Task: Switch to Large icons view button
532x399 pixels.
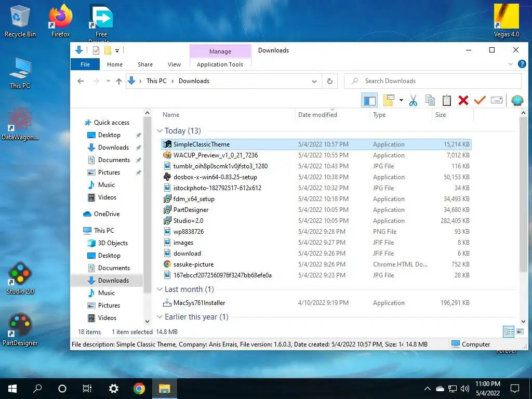Action: click(x=520, y=331)
